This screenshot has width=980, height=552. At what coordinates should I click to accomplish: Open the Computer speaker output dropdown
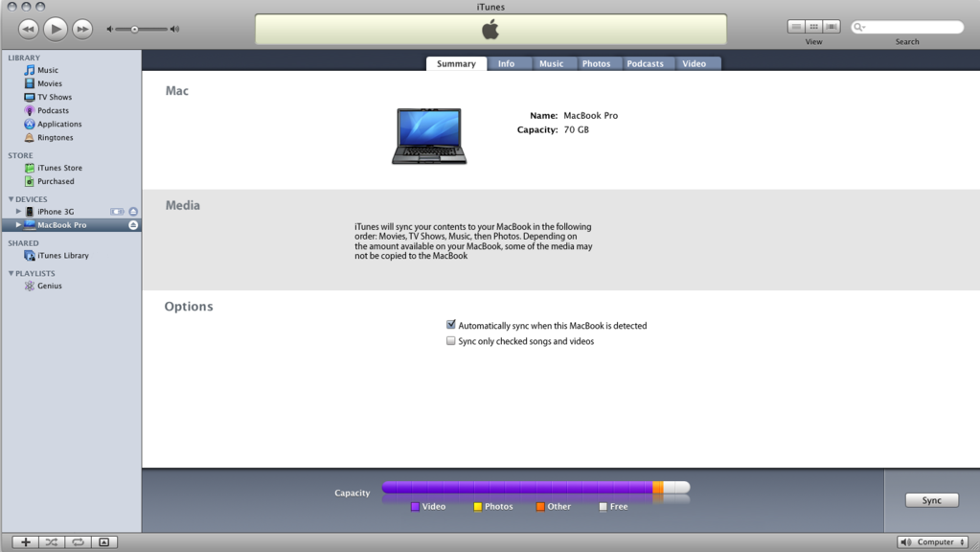coord(933,542)
